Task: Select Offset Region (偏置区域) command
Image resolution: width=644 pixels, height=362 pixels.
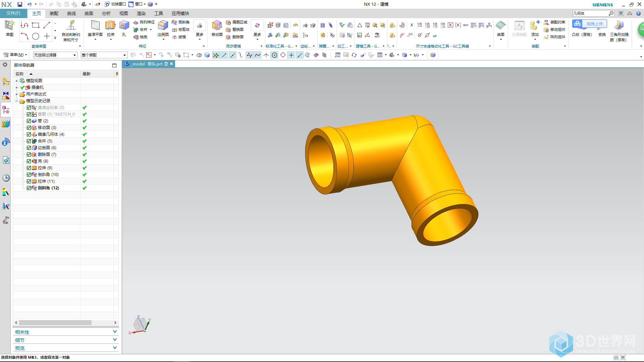Action: [x=236, y=22]
